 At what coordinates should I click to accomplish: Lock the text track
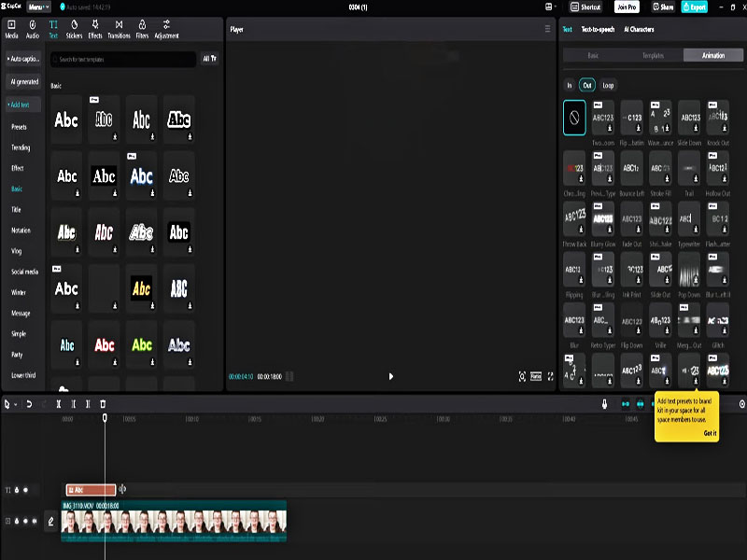[17, 489]
